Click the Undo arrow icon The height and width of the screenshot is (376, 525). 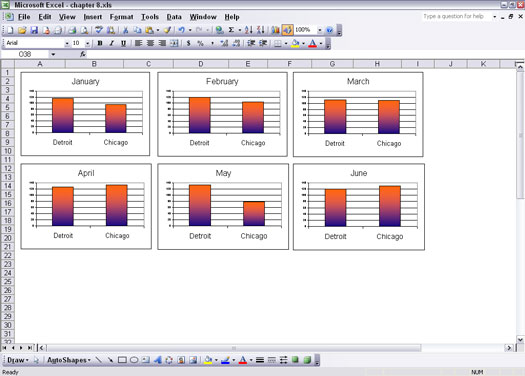coord(181,30)
